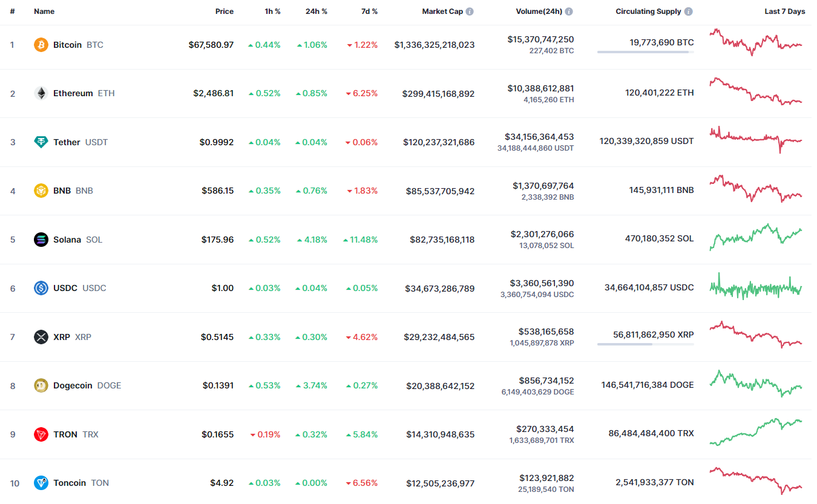Click the Volume(24h) info icon
Viewport: 817px width, 504px height.
[x=569, y=11]
